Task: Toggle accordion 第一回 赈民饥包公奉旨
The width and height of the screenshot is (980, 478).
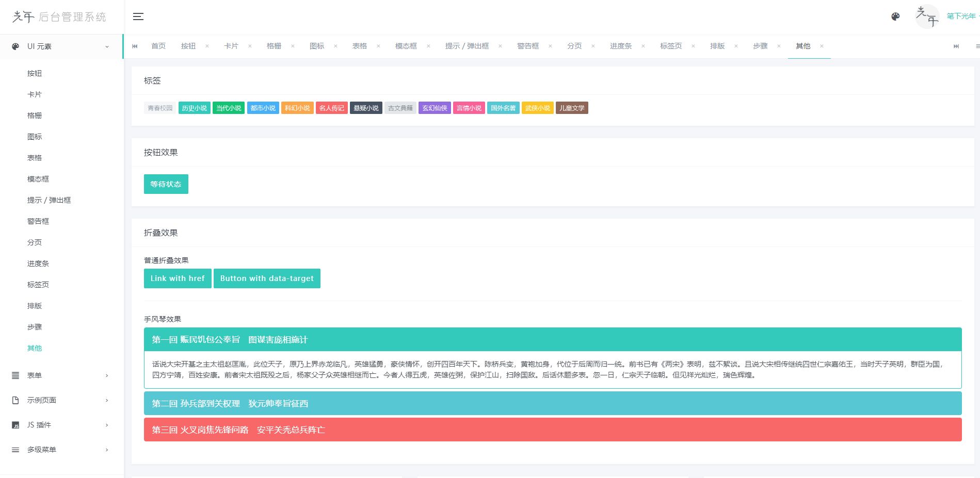Action: point(553,339)
